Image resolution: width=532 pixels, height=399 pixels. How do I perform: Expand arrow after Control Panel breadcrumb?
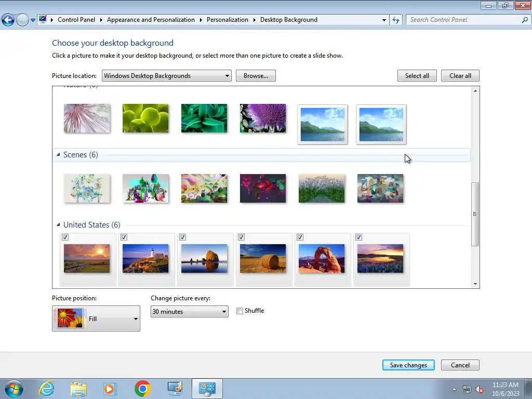(x=101, y=20)
